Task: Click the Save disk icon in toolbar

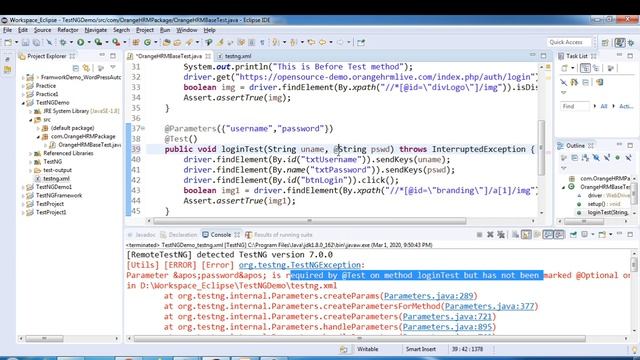Action: point(26,42)
